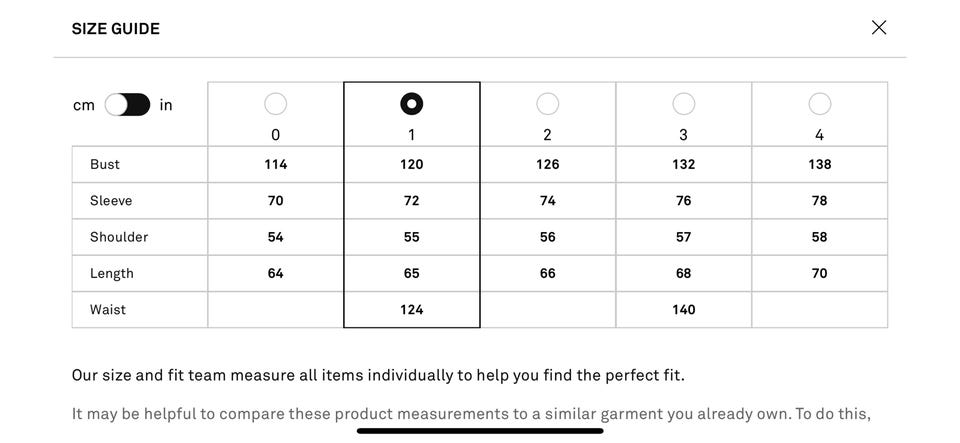Click the SIZE GUIDE heading
Image resolution: width=960 pixels, height=443 pixels.
[x=116, y=29]
